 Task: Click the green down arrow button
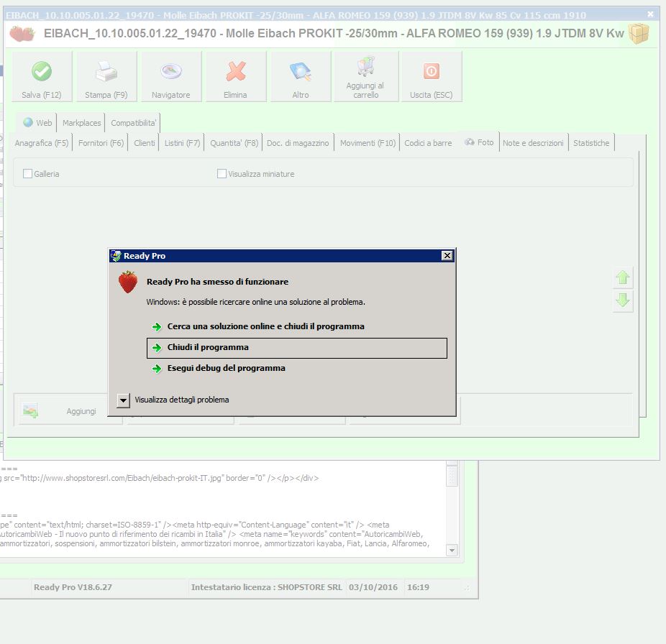coord(623,300)
